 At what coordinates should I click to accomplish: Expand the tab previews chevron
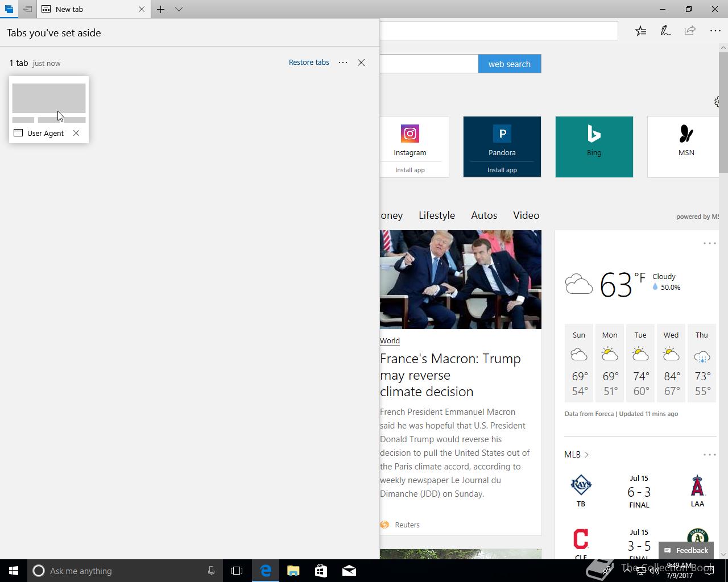click(x=179, y=9)
